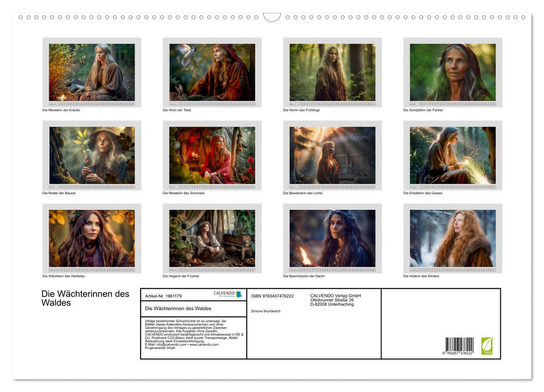This screenshot has width=544, height=392.
Task: Select the 'Die Erhalterin des Grases' thumbnail
Action: tap(453, 155)
